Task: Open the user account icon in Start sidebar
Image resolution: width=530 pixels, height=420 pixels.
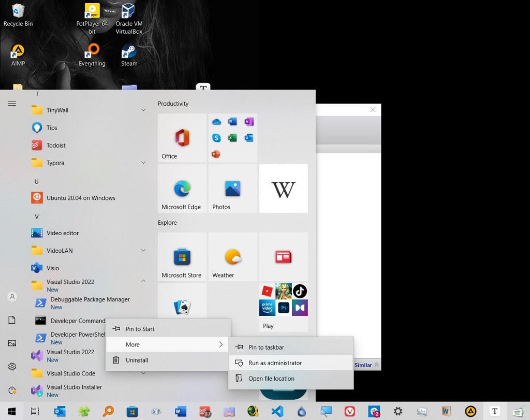Action: pos(12,297)
